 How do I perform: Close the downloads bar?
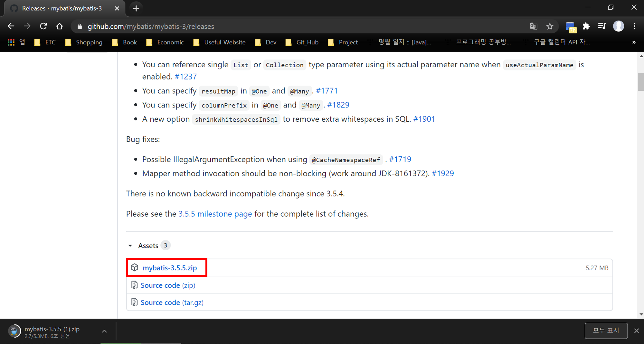(636, 330)
